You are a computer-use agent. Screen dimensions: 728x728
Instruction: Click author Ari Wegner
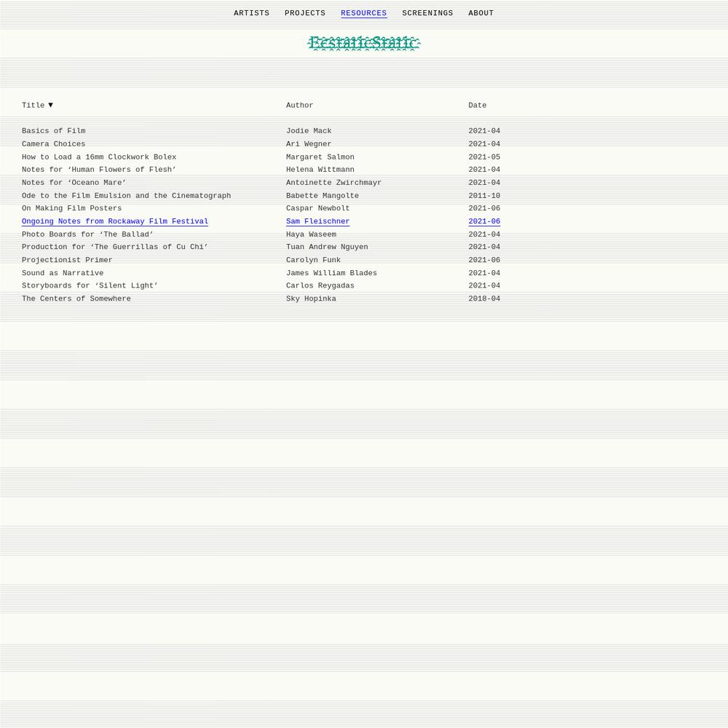(309, 144)
